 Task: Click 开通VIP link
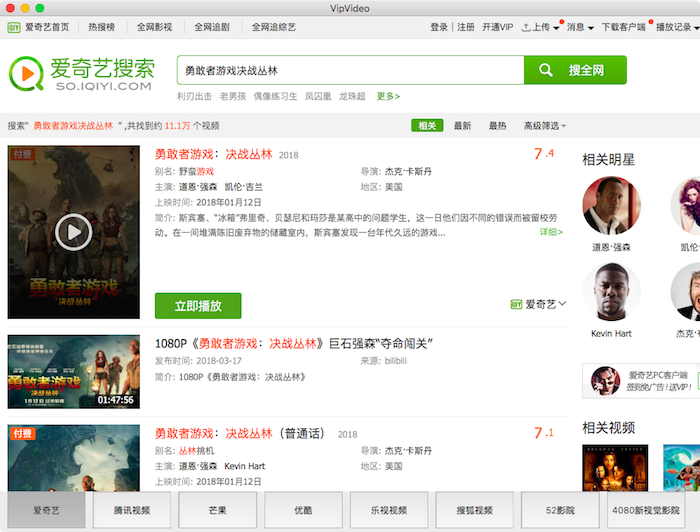497,27
